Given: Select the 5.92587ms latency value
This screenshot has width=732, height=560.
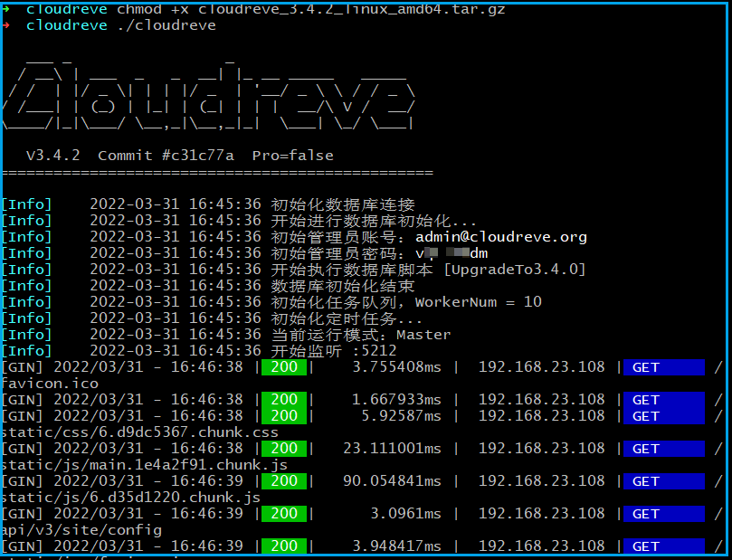Looking at the screenshot, I should tap(401, 416).
